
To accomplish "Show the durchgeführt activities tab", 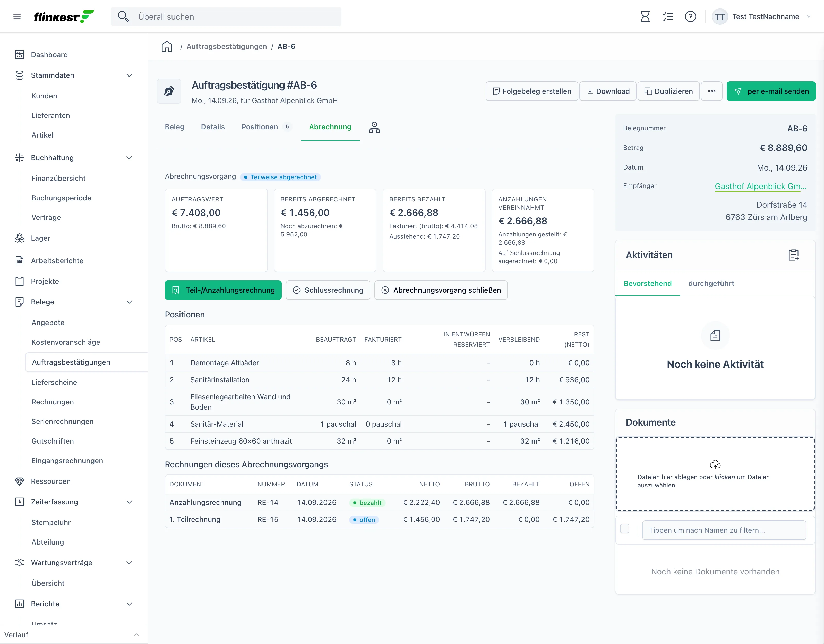I will click(x=711, y=284).
